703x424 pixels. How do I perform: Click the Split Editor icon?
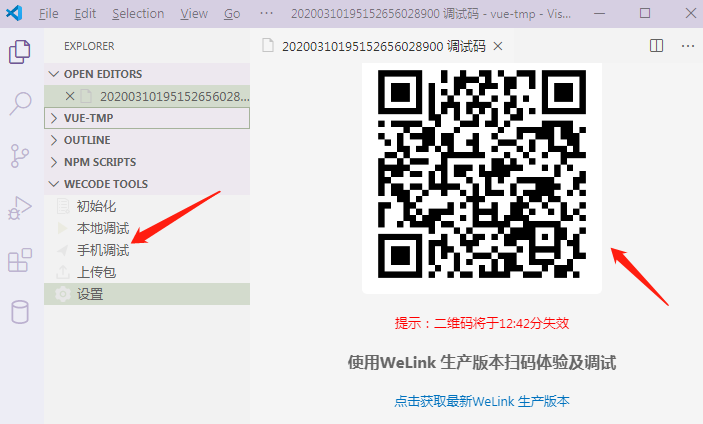point(656,46)
